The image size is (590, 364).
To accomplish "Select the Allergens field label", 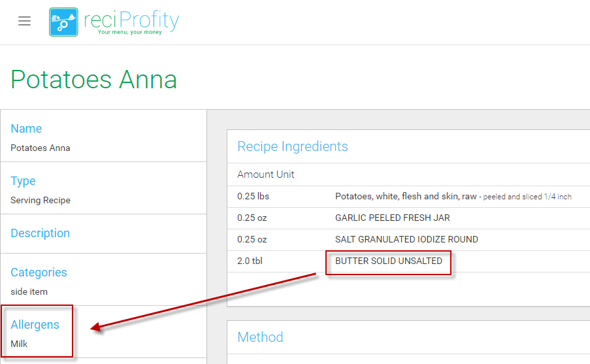I will tap(35, 325).
